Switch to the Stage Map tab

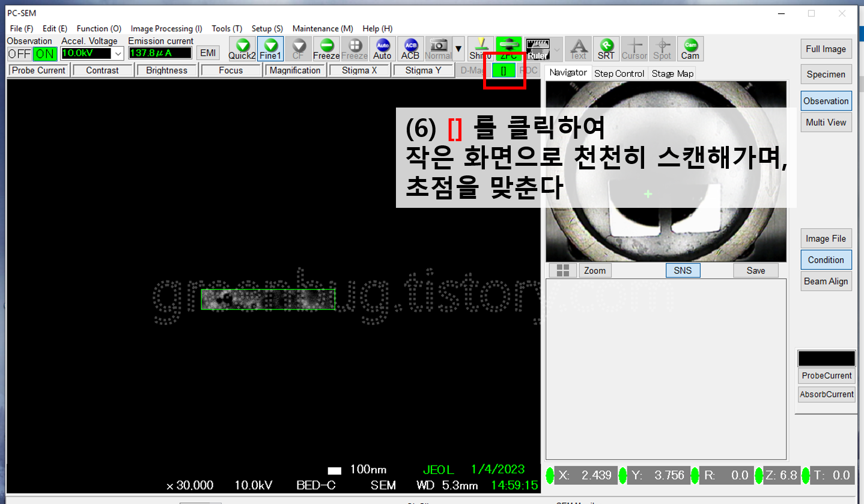pos(672,73)
